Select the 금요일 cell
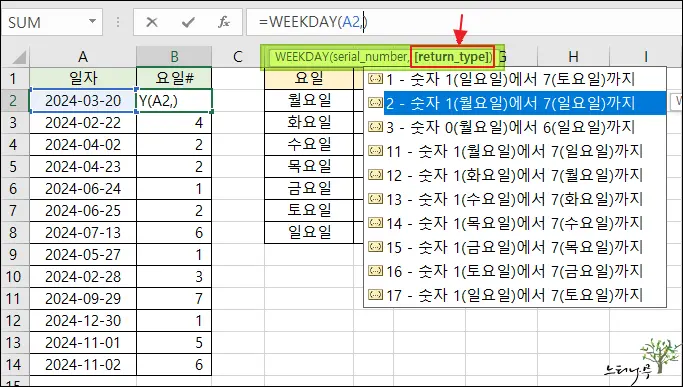Screen dimensions: 683x387 pos(309,189)
